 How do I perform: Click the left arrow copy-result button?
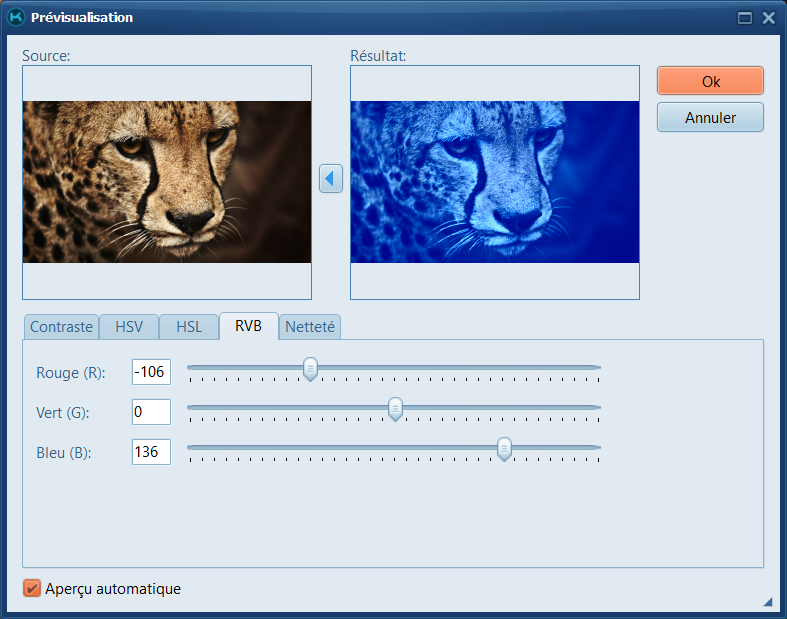331,179
